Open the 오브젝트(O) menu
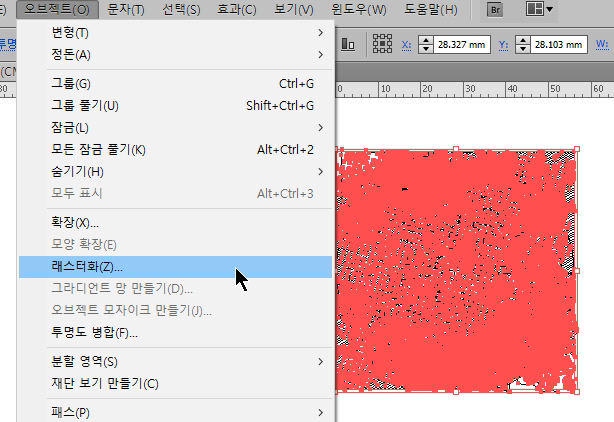 coord(57,9)
